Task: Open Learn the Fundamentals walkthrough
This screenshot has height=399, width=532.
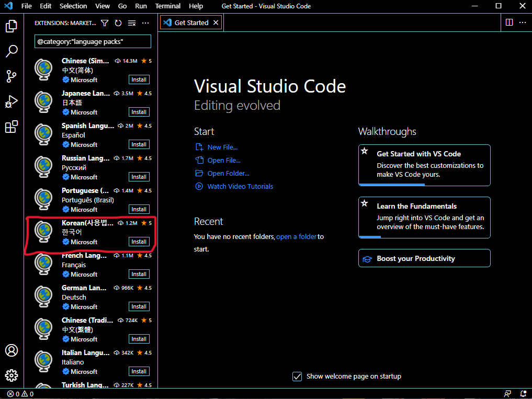Action: pyautogui.click(x=424, y=218)
